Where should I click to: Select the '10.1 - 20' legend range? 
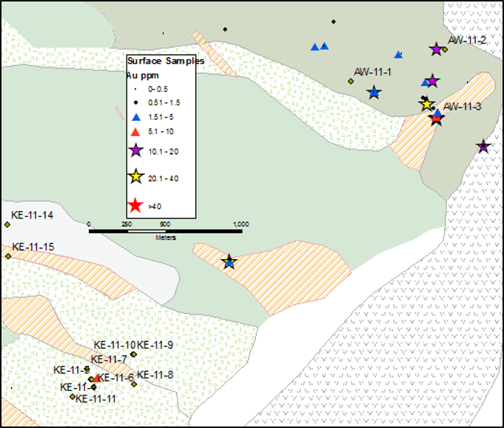[164, 152]
